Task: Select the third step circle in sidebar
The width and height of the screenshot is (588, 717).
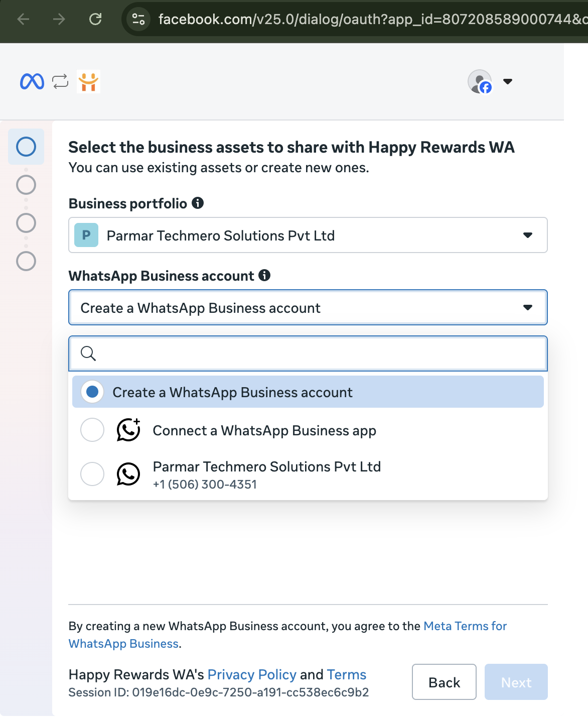Action: click(26, 223)
